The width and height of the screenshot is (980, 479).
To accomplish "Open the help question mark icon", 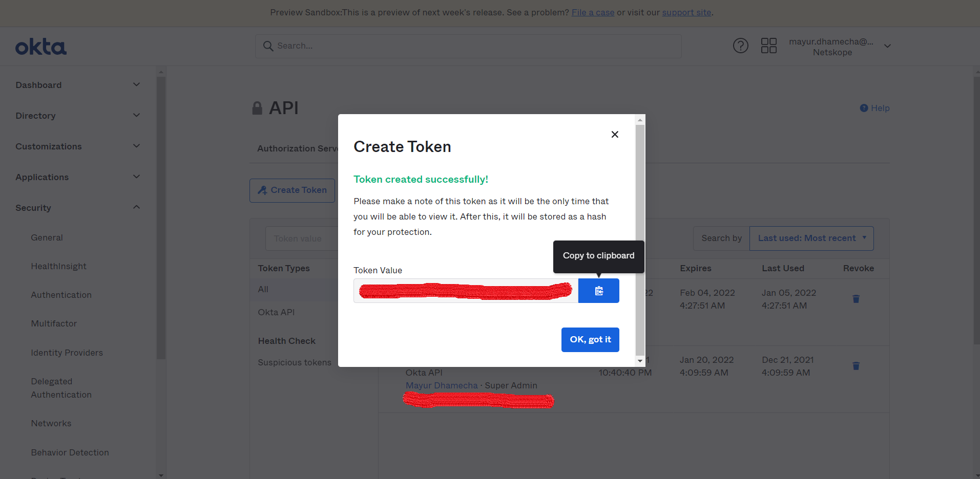I will [740, 46].
